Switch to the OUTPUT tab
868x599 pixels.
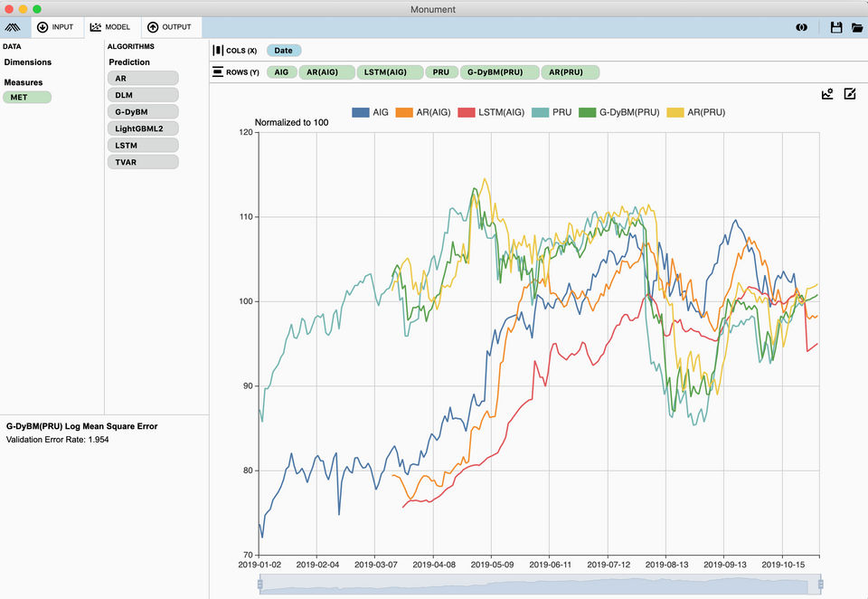pyautogui.click(x=169, y=27)
